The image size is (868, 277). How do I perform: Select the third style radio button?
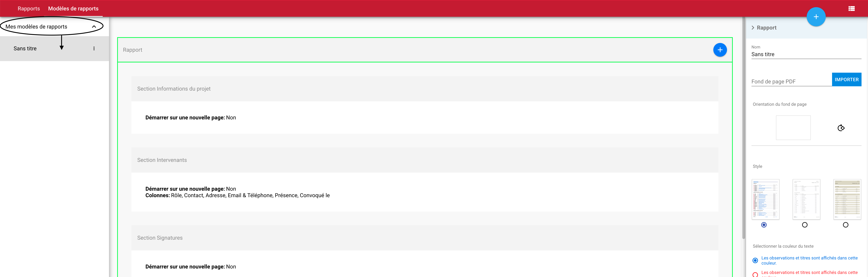click(x=845, y=225)
